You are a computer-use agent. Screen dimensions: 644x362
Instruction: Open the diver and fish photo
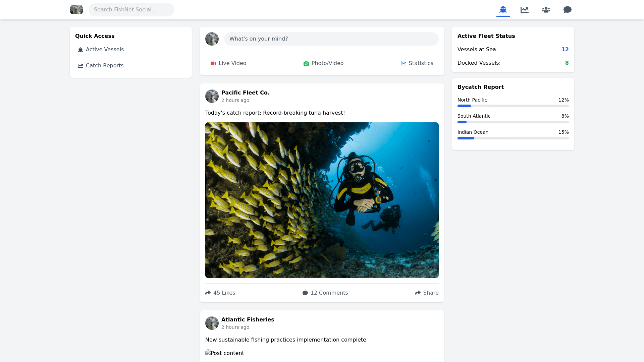click(322, 200)
